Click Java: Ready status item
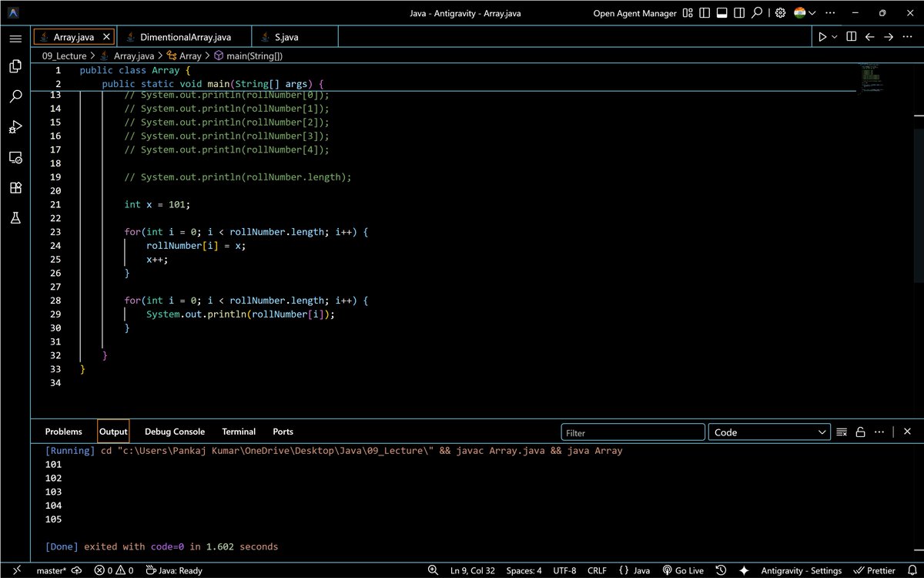 (x=173, y=570)
